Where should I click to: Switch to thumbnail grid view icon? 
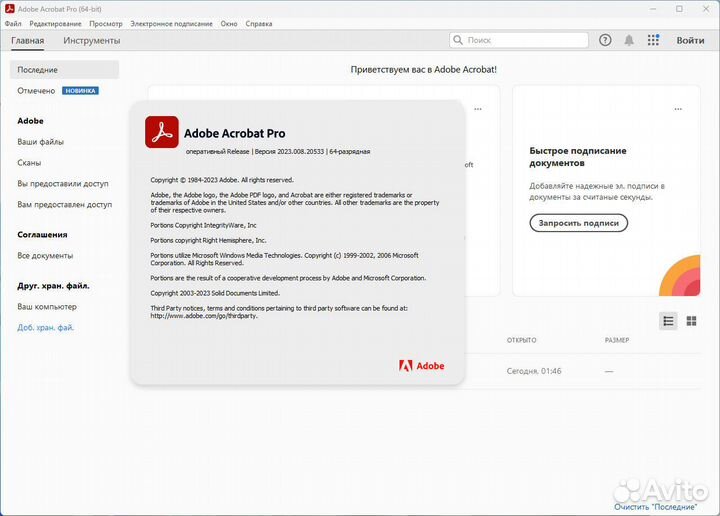point(691,321)
